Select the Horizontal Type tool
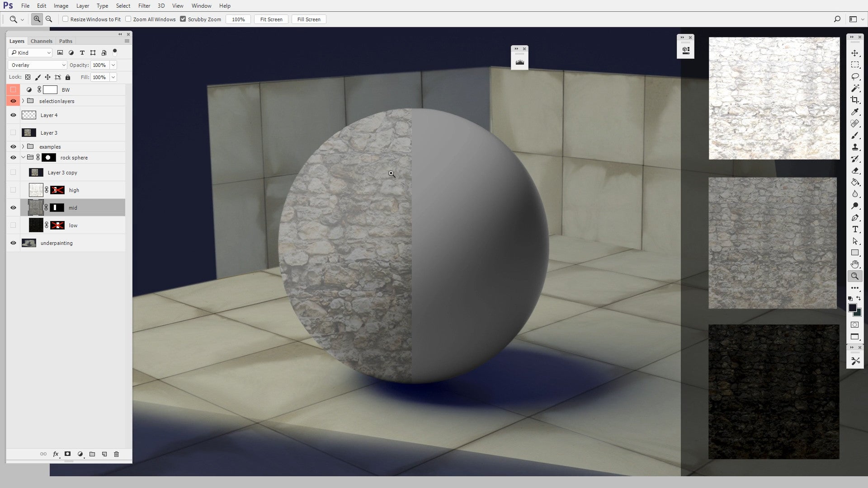Viewport: 868px width, 488px height. click(x=855, y=230)
